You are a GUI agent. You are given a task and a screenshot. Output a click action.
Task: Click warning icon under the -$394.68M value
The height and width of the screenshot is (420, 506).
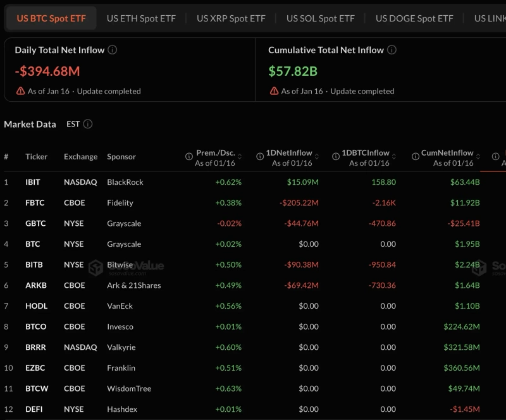point(20,91)
